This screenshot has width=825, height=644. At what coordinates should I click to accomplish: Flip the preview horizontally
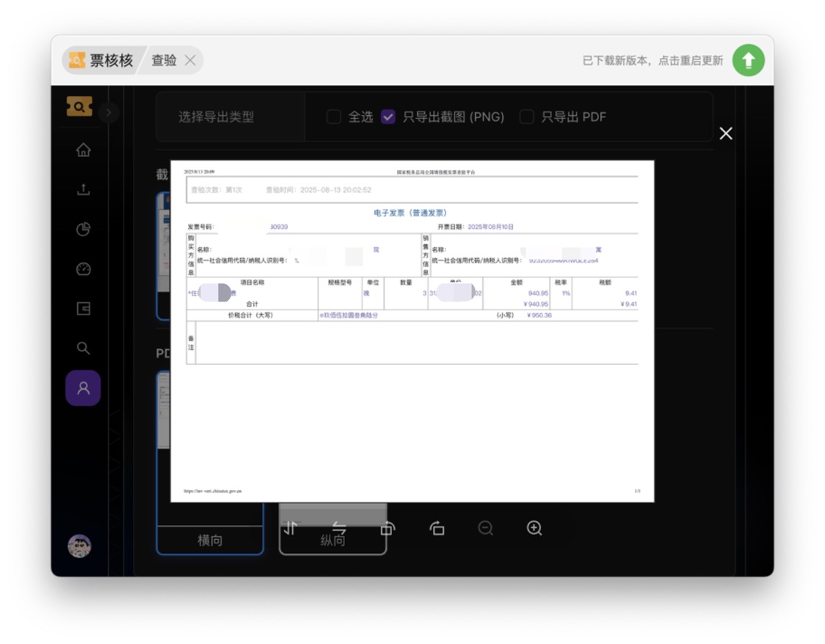pyautogui.click(x=339, y=528)
